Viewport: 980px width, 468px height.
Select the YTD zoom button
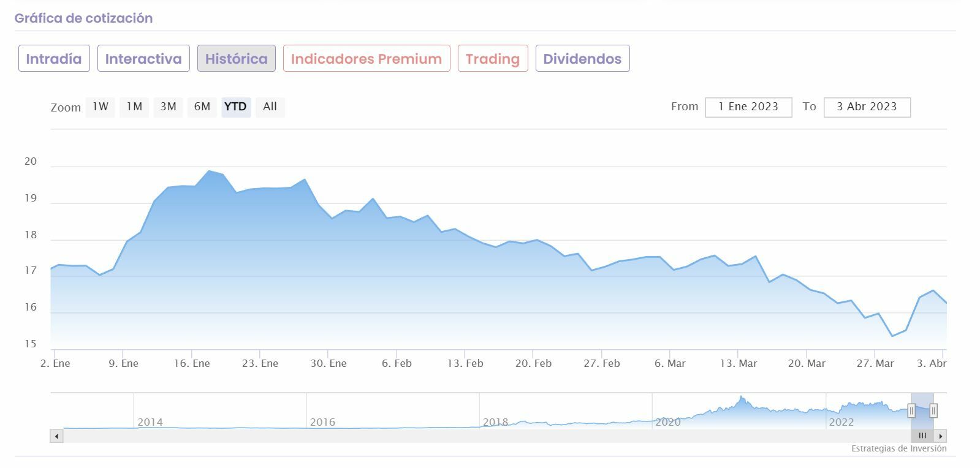click(x=235, y=107)
